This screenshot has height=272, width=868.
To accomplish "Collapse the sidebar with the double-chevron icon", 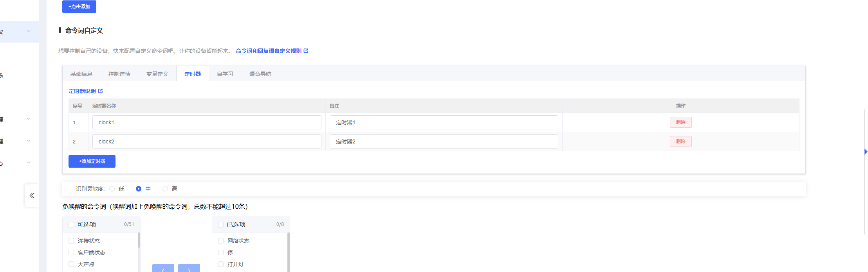I will point(32,195).
